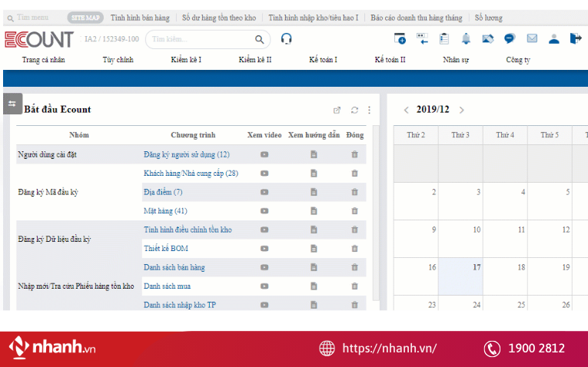Open Khách hàng/Nhà cung cấp (28) link
The image size is (588, 367).
191,174
